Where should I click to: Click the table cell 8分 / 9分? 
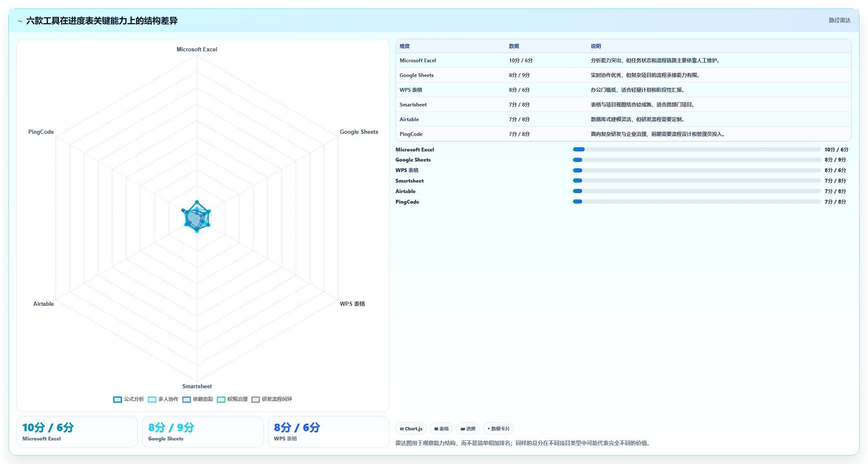[x=519, y=75]
